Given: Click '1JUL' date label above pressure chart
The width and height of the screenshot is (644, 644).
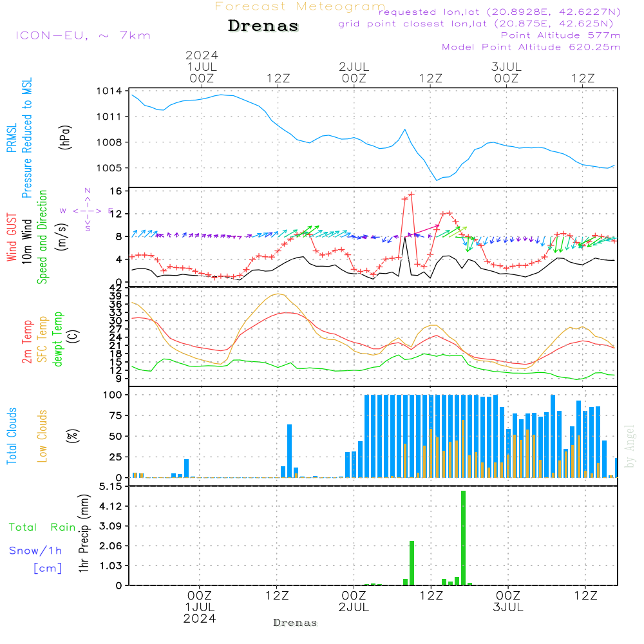Looking at the screenshot, I should (x=202, y=66).
